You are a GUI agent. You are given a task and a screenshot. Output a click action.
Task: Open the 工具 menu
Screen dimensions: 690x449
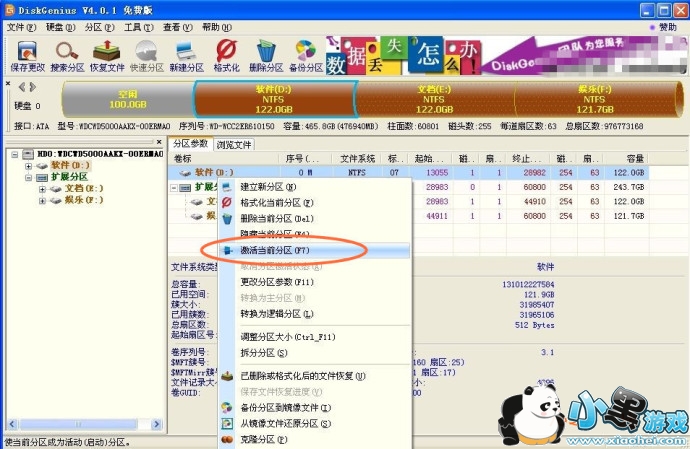click(139, 27)
